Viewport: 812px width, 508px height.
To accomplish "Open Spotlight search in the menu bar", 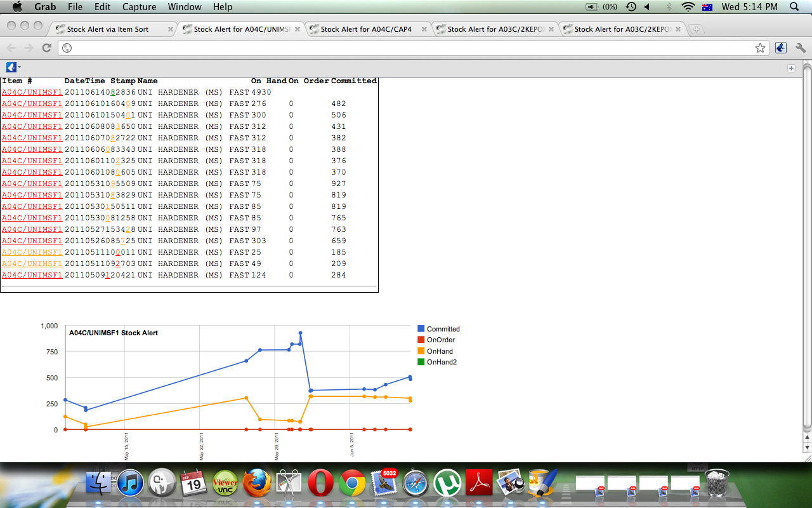I will click(x=794, y=7).
